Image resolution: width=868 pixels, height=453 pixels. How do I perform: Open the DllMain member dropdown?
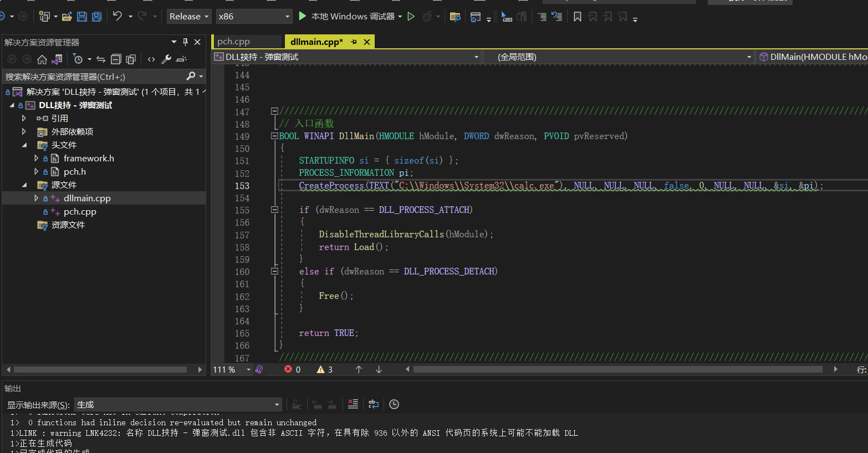coord(813,57)
